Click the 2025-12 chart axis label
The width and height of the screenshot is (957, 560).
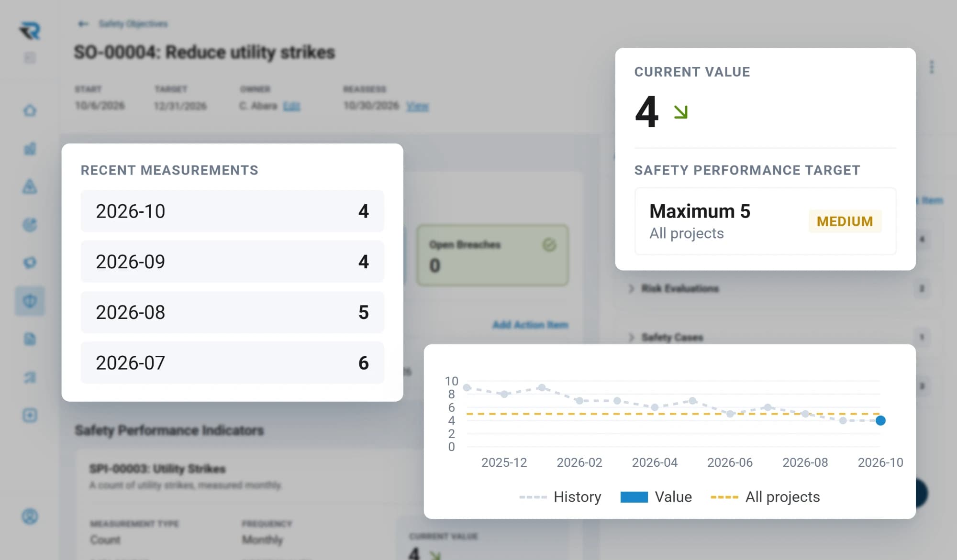[x=504, y=462]
